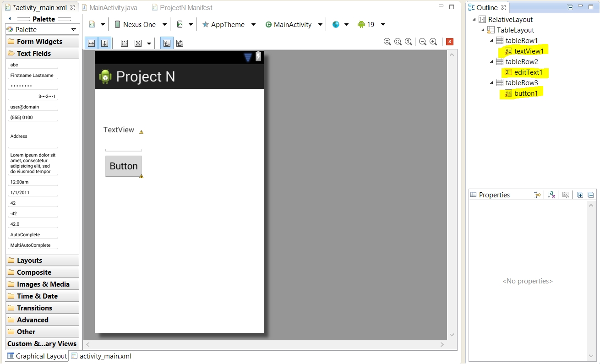The width and height of the screenshot is (600, 364).
Task: Select button1 in the Outline tree
Action: [521, 93]
